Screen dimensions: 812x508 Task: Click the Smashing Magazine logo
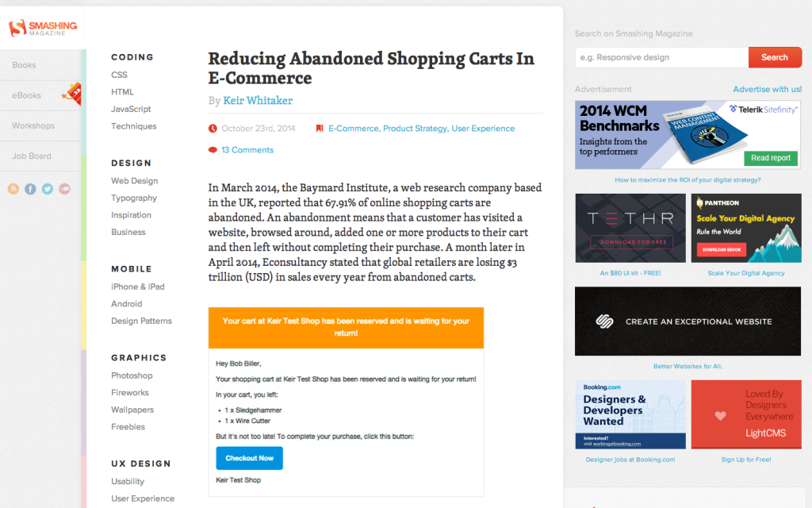(43, 28)
